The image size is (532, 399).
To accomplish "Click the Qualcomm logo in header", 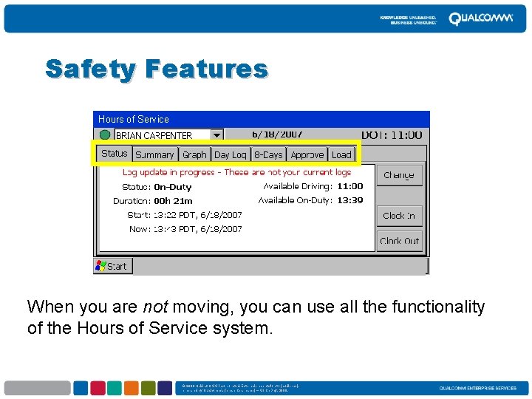I will pyautogui.click(x=480, y=18).
